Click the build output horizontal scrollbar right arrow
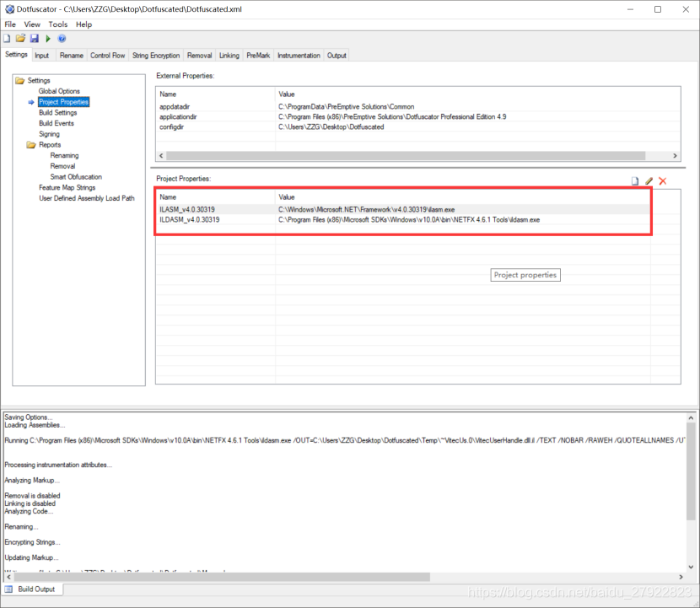 (681, 577)
